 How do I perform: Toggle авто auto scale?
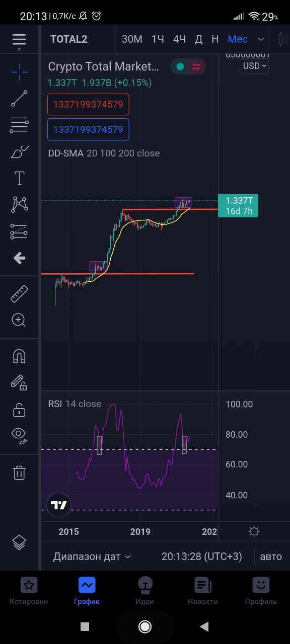(x=271, y=556)
